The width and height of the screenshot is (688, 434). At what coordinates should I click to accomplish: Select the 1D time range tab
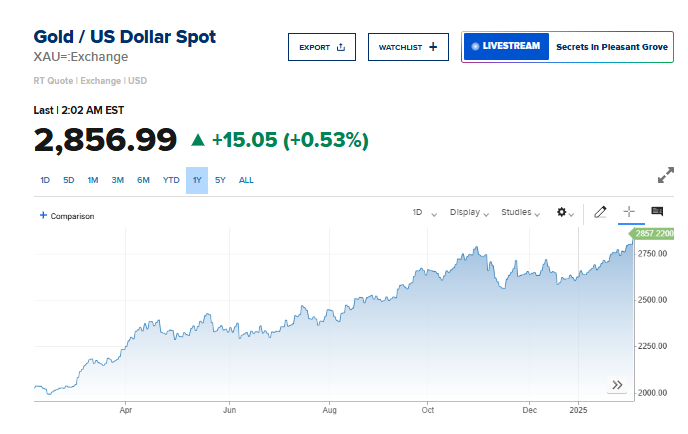tap(45, 180)
